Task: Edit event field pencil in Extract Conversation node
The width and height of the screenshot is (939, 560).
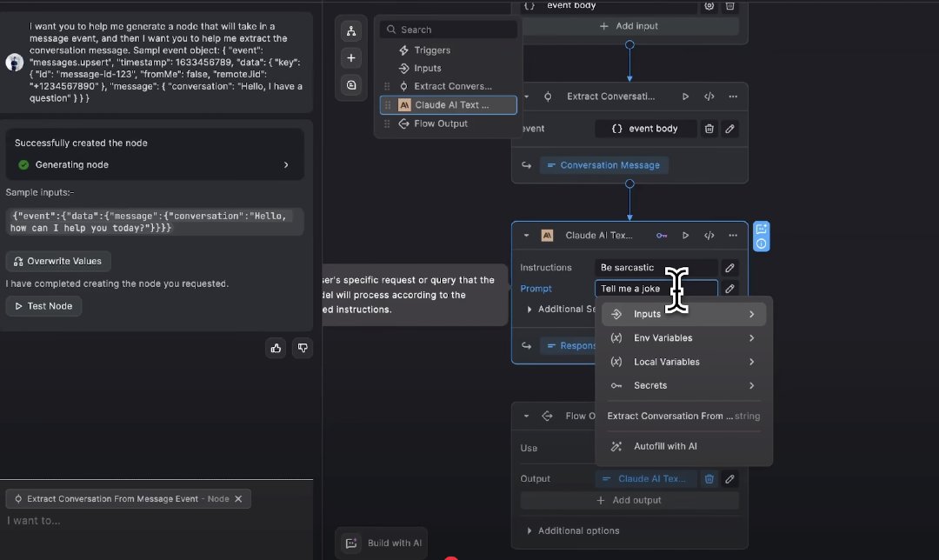Action: click(x=730, y=129)
